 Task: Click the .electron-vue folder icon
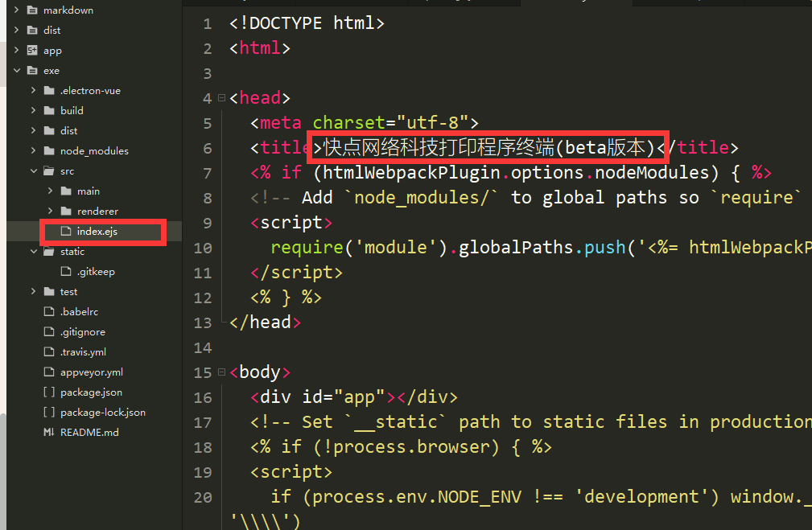pos(49,91)
